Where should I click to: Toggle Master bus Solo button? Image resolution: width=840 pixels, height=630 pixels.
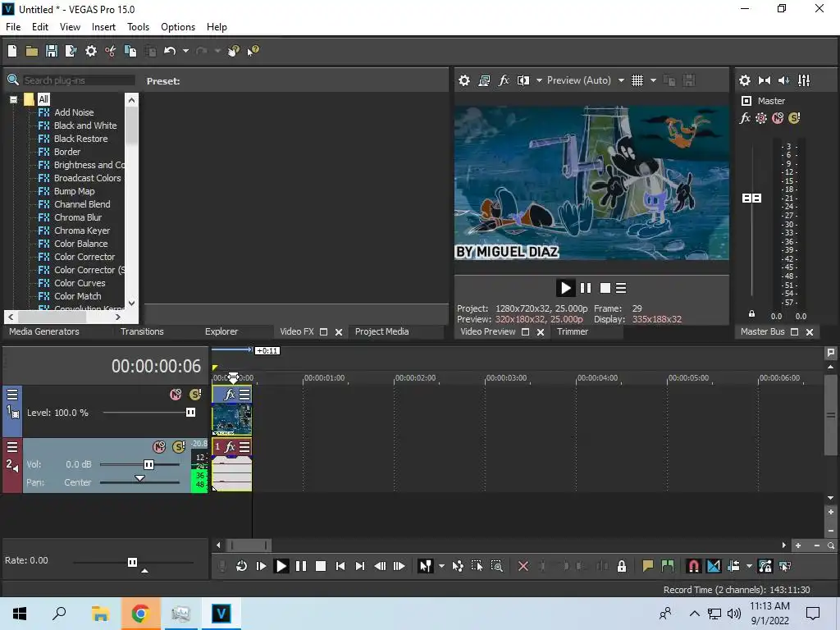pyautogui.click(x=794, y=118)
